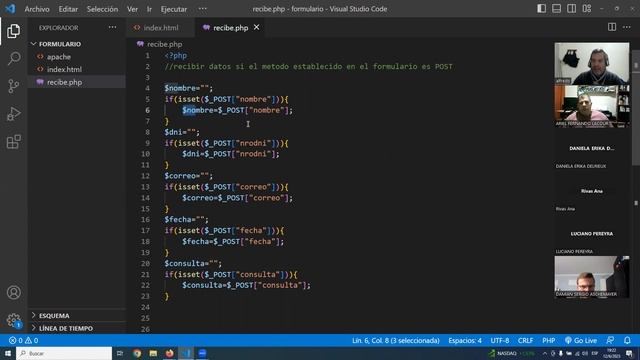Viewport: 640px width, 360px height.
Task: Select language mode PHP in status bar
Action: [x=549, y=340]
